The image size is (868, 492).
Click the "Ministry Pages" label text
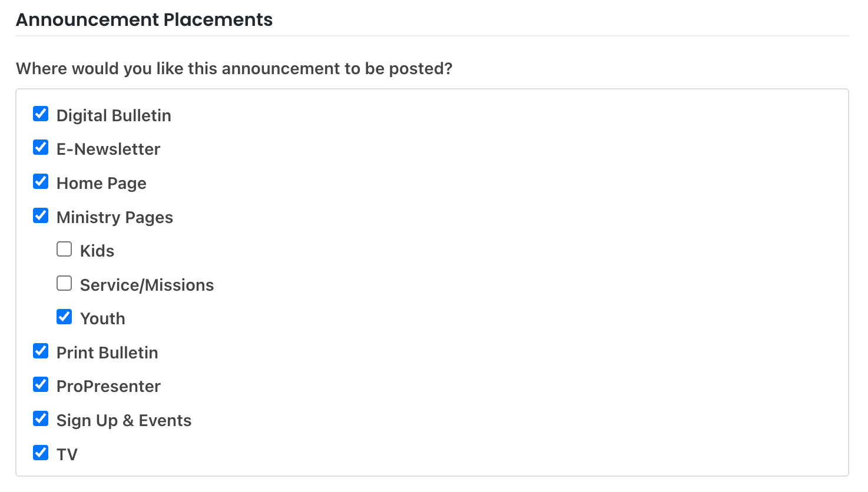[x=115, y=218]
